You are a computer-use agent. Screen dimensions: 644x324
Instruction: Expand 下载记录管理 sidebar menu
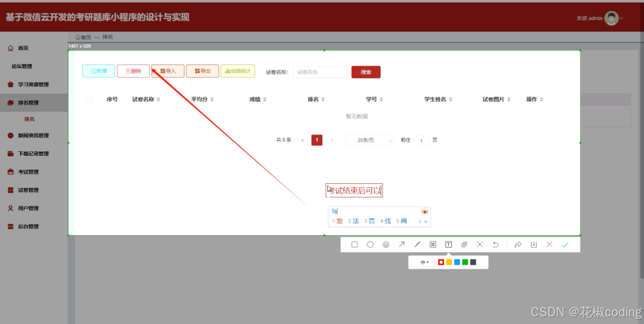pyautogui.click(x=34, y=154)
